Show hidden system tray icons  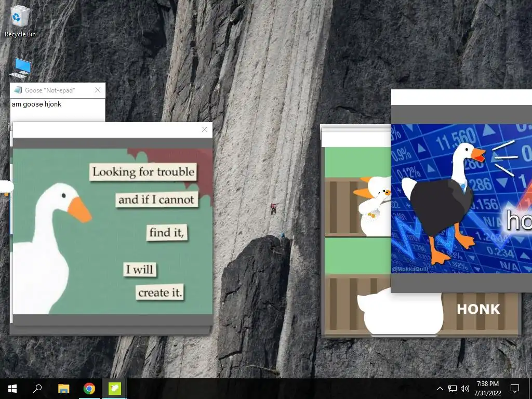click(x=440, y=389)
